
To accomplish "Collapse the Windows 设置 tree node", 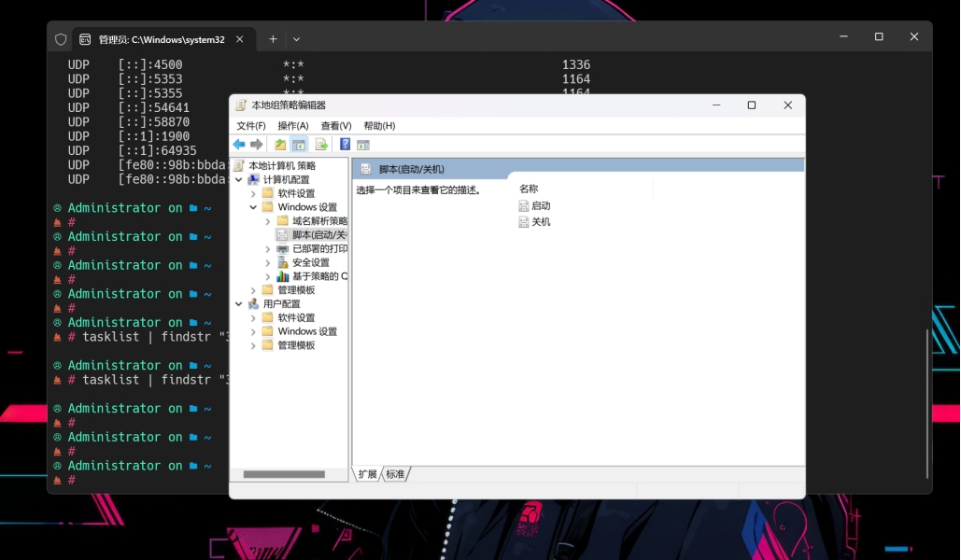I will coord(252,206).
